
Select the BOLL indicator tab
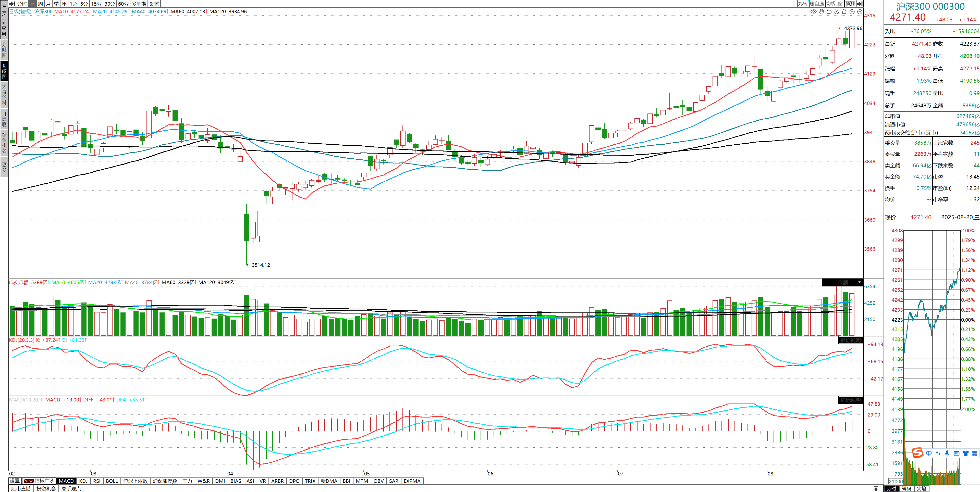(112, 481)
